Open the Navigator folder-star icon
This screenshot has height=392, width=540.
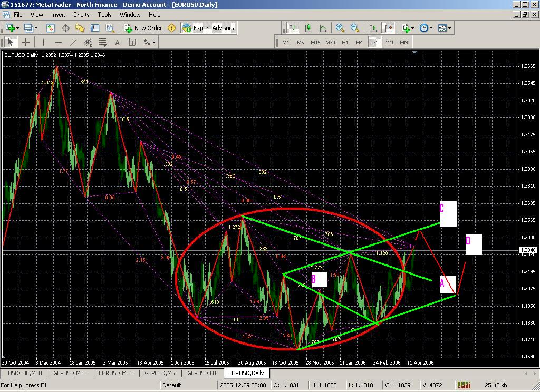tap(80, 28)
